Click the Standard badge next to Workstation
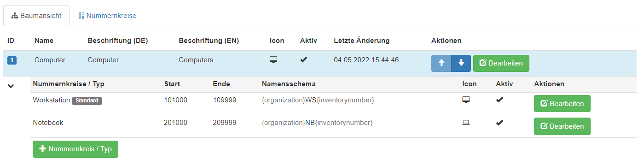The image size is (644, 166). coord(87,101)
